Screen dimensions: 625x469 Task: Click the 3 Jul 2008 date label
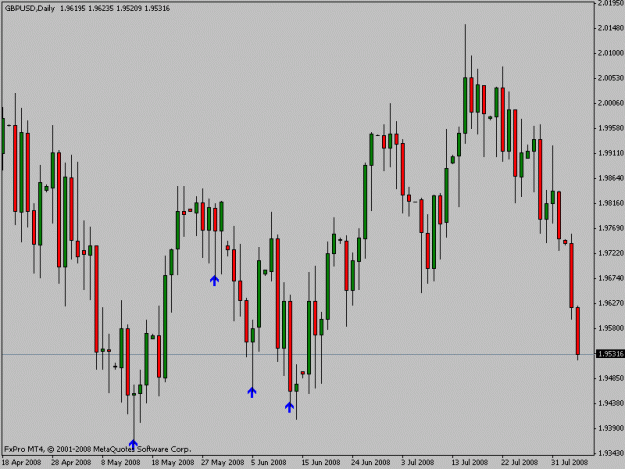point(418,463)
